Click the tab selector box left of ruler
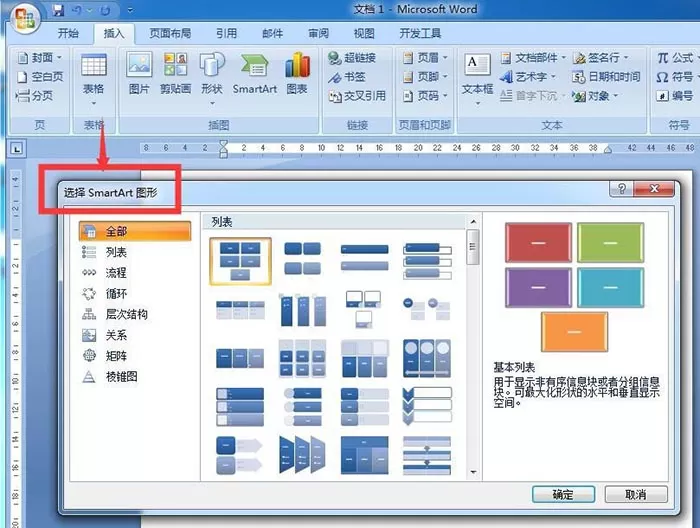The width and height of the screenshot is (700, 528). [x=17, y=149]
